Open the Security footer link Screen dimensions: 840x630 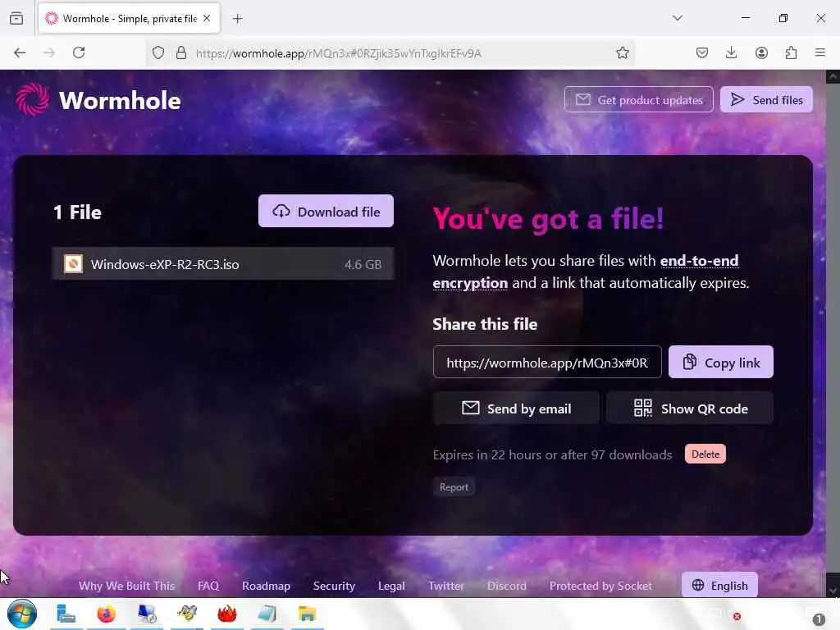click(334, 586)
